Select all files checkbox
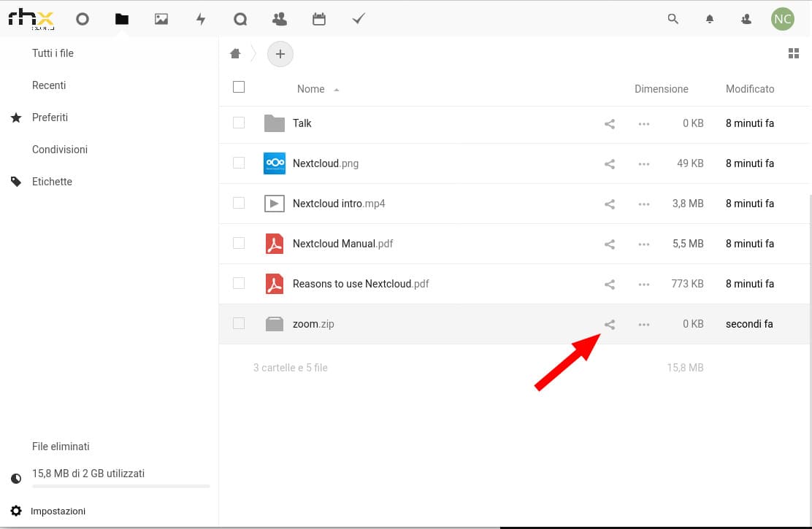Image resolution: width=812 pixels, height=529 pixels. [239, 87]
